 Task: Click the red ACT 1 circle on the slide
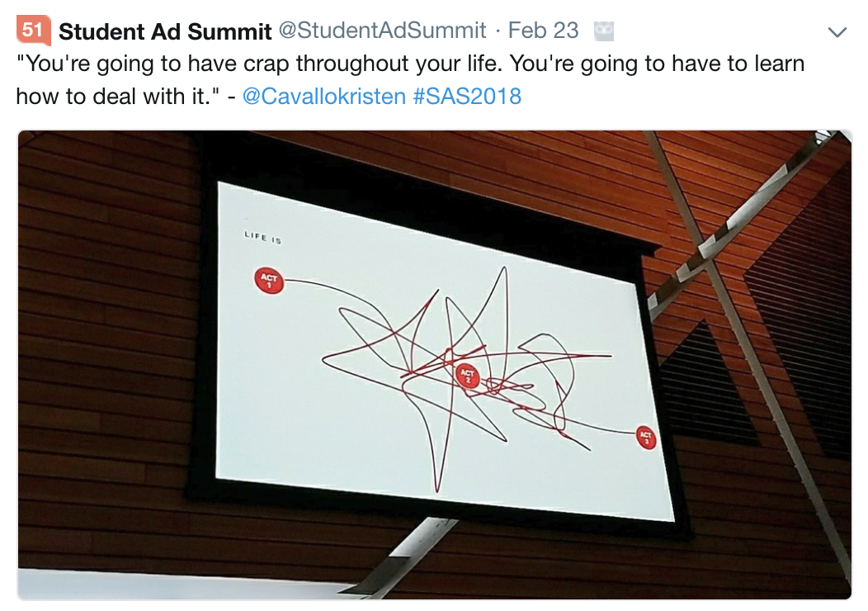coord(269,279)
